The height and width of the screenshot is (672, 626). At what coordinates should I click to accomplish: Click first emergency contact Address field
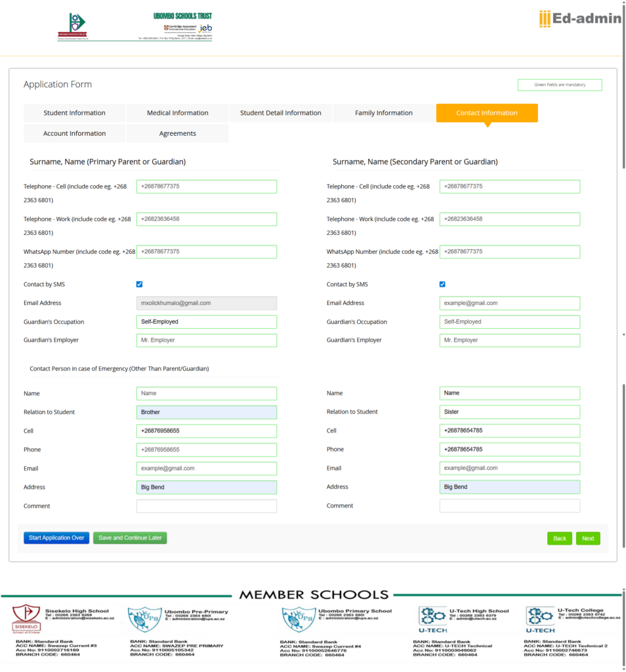(207, 488)
